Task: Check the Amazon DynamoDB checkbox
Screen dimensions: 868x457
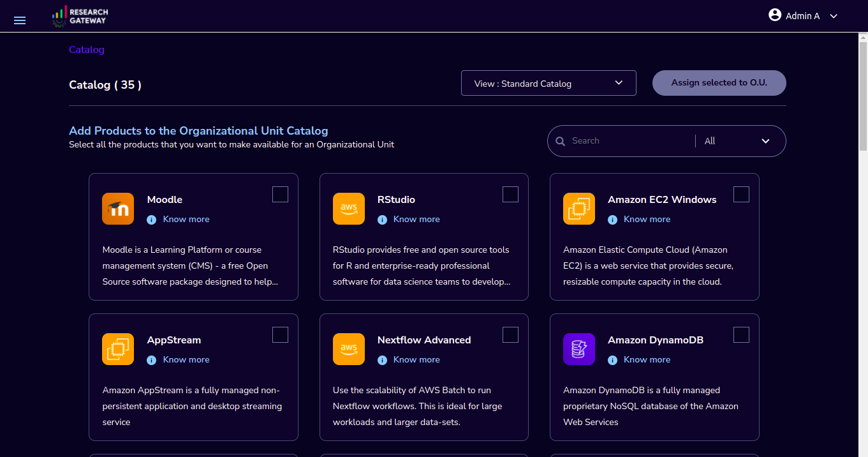Action: (741, 334)
